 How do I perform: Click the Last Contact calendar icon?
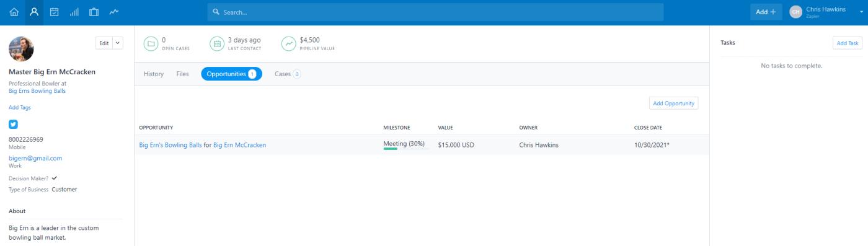(216, 43)
